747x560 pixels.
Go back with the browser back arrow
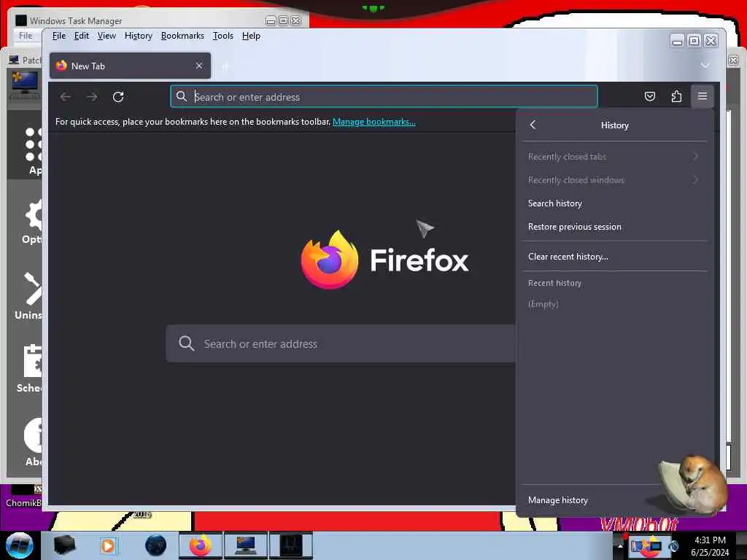click(x=65, y=97)
